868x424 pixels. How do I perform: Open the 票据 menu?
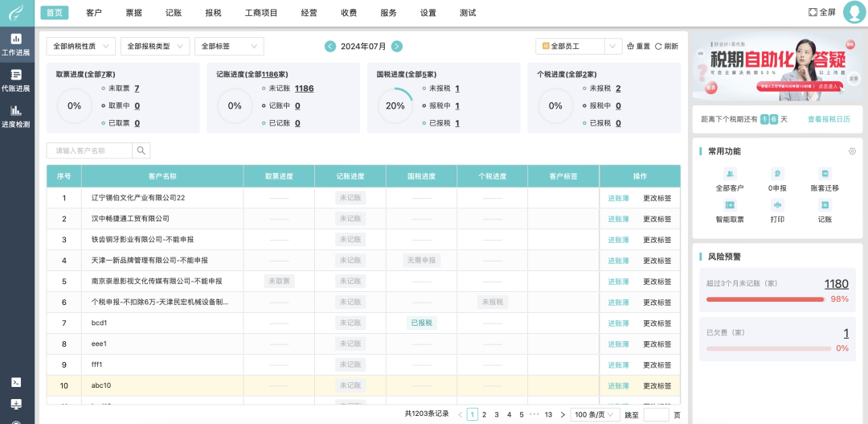coord(133,13)
